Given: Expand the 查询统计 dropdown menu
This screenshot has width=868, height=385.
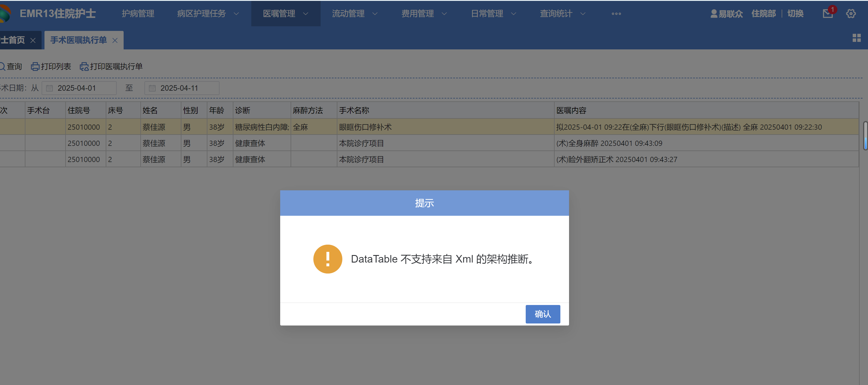Looking at the screenshot, I should (x=562, y=14).
